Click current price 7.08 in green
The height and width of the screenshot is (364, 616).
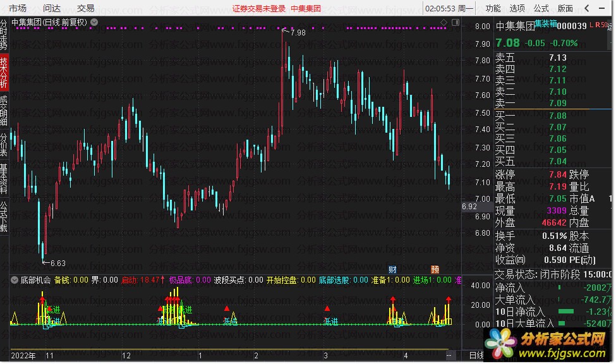(507, 43)
